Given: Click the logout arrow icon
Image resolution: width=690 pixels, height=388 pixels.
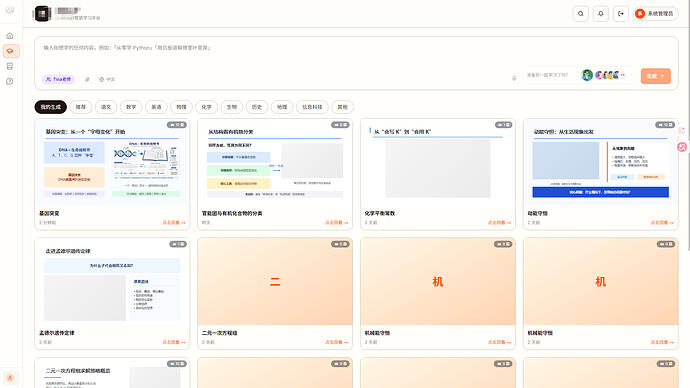Looking at the screenshot, I should tap(620, 14).
